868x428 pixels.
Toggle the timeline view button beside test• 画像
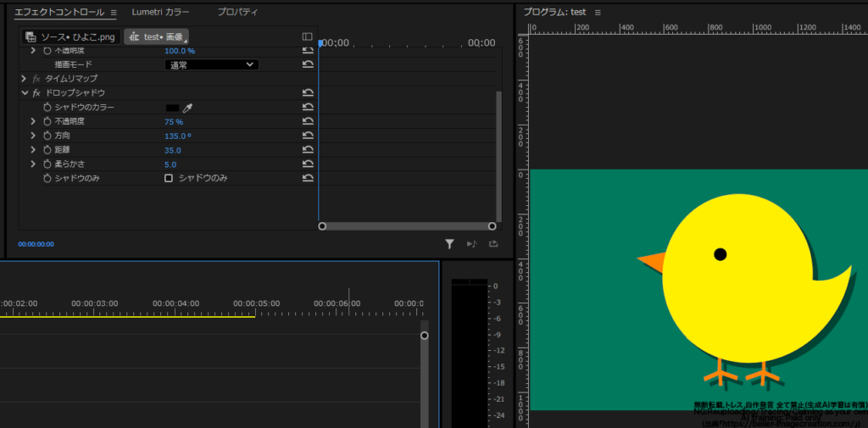[x=307, y=36]
